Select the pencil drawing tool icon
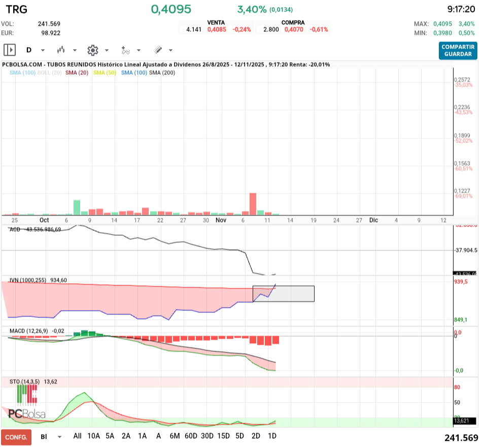 (x=158, y=50)
